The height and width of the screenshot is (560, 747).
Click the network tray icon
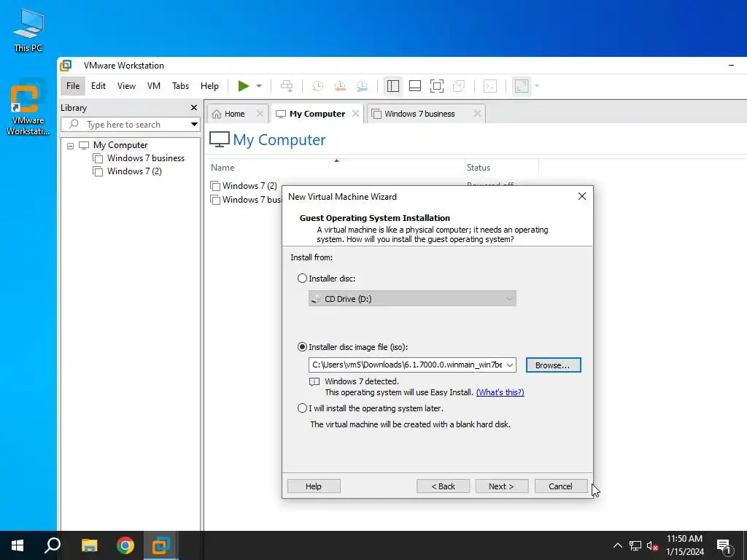[635, 545]
